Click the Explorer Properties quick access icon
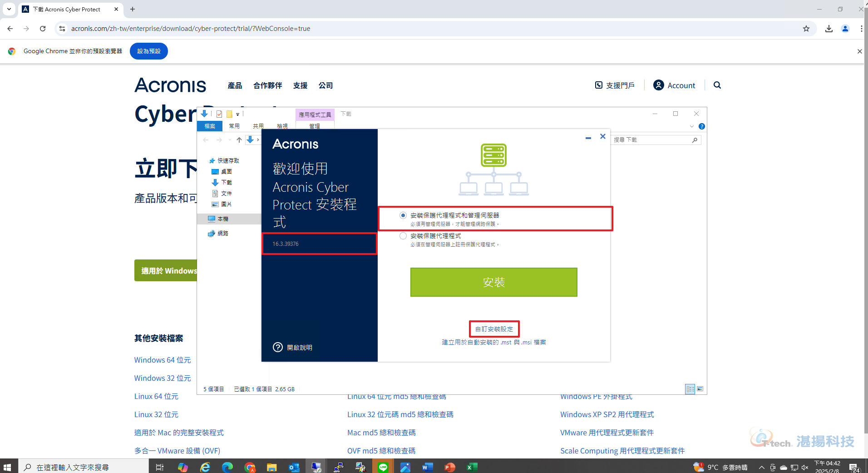This screenshot has height=473, width=868. (x=219, y=114)
